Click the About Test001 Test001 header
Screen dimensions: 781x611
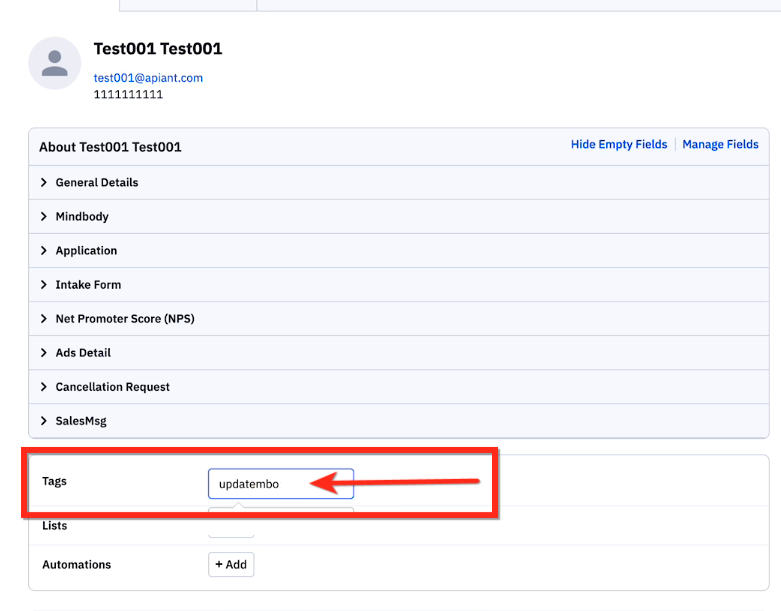coord(110,147)
